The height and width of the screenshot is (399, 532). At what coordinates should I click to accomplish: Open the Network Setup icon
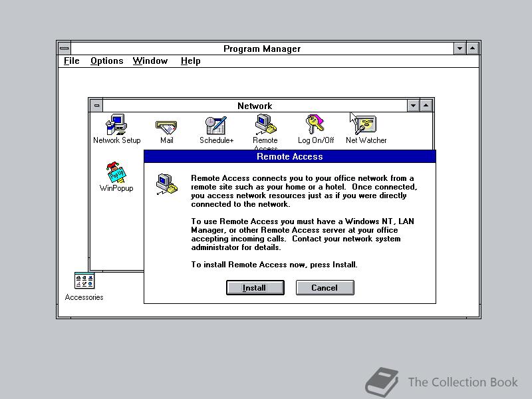(x=116, y=124)
